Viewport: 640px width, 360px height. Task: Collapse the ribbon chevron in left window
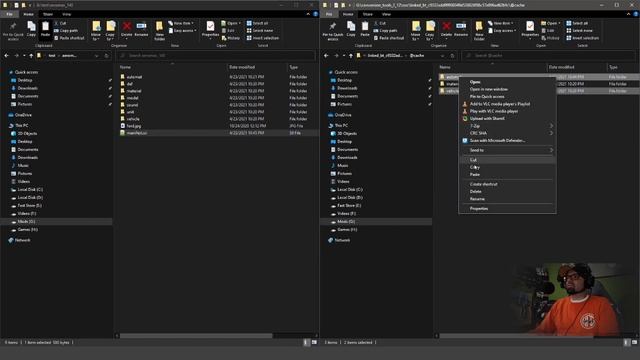coord(308,14)
